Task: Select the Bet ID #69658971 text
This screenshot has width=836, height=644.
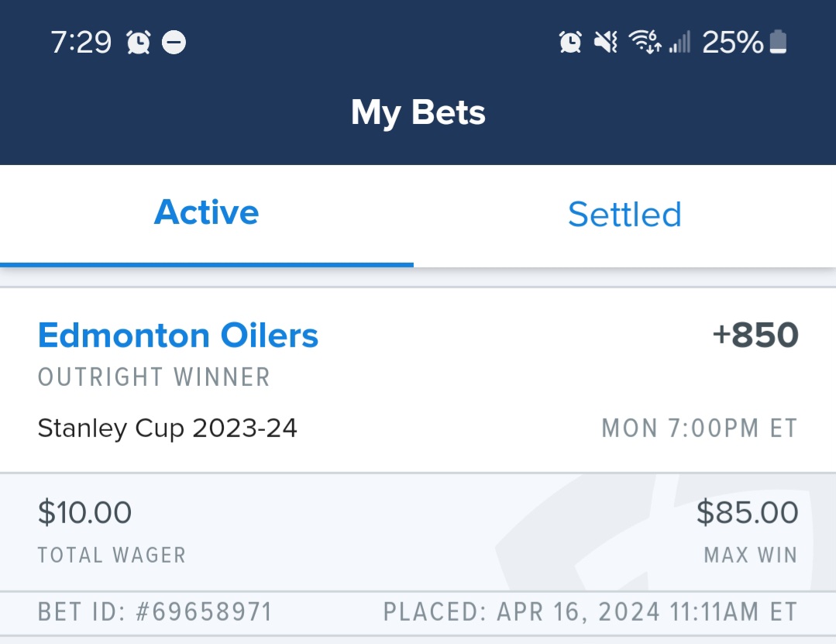Action: click(155, 611)
